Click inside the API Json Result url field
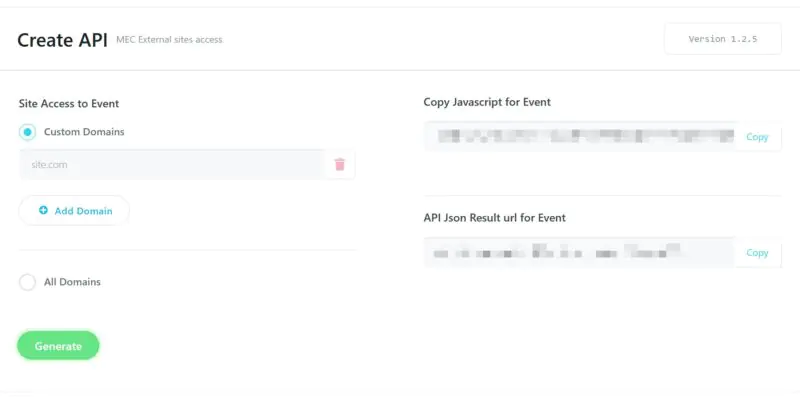This screenshot has width=800, height=400. [580, 253]
